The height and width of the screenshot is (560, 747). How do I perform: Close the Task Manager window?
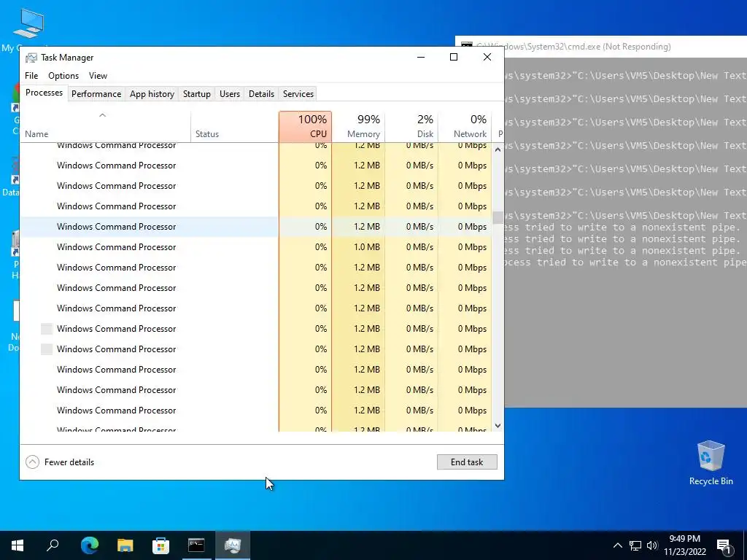point(487,57)
